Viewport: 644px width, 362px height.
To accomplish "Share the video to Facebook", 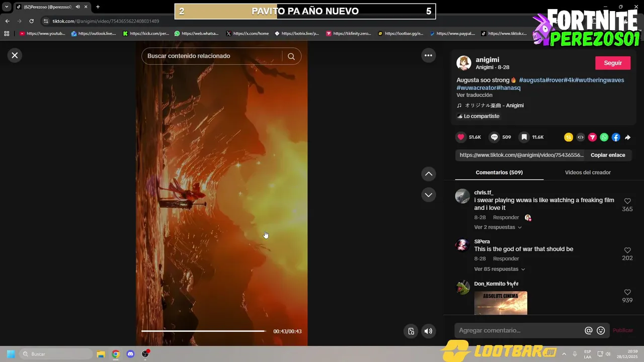I will click(616, 137).
